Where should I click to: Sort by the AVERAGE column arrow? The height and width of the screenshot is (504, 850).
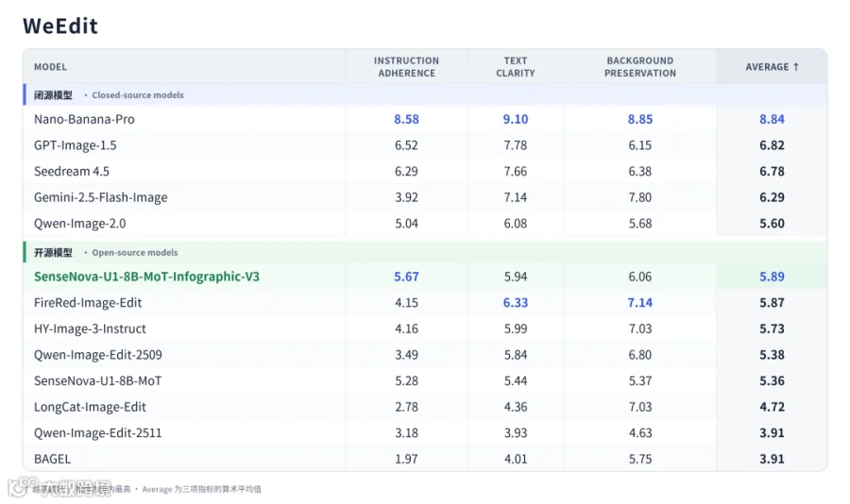(796, 67)
